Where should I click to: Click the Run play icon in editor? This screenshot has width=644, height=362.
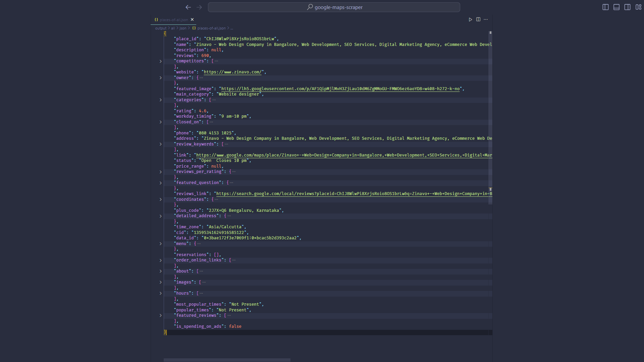click(470, 19)
